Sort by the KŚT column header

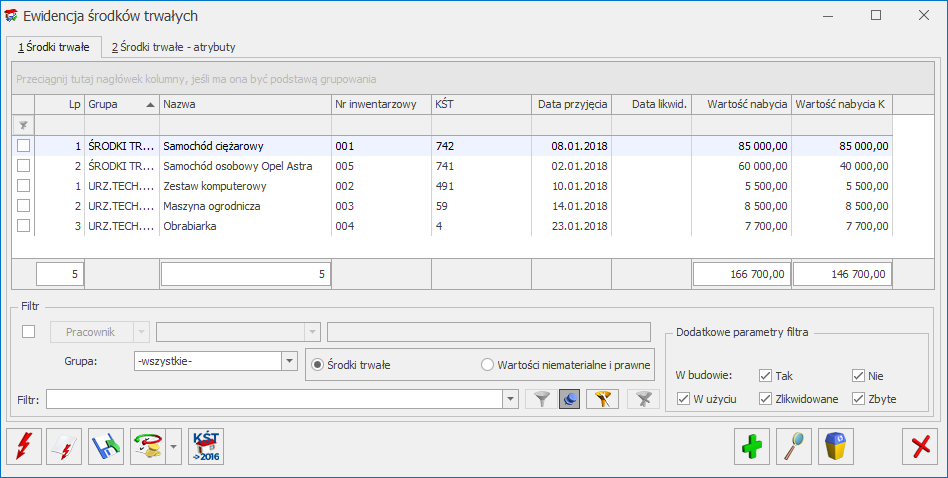pyautogui.click(x=481, y=105)
